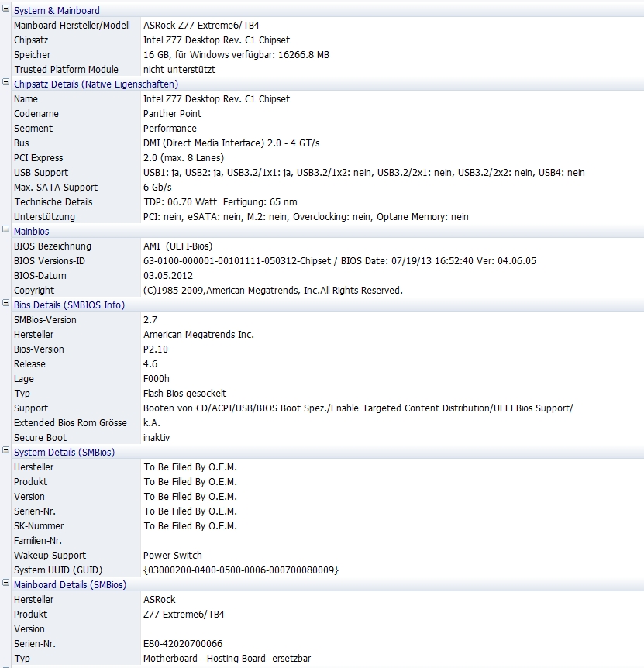
Task: Click the BIOS-Datum 03.05.2012 value
Action: click(x=168, y=276)
